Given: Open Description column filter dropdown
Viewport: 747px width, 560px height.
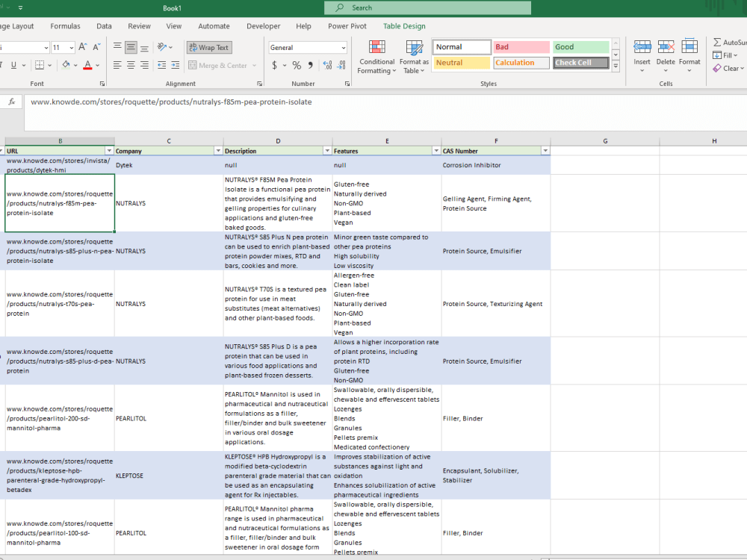Looking at the screenshot, I should pyautogui.click(x=327, y=151).
